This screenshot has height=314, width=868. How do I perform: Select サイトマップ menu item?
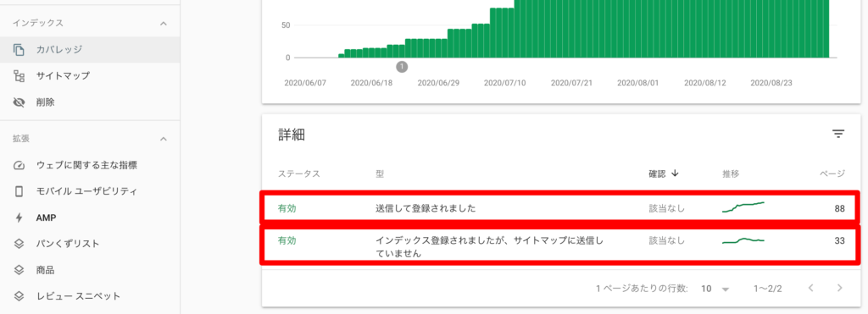coord(90,75)
